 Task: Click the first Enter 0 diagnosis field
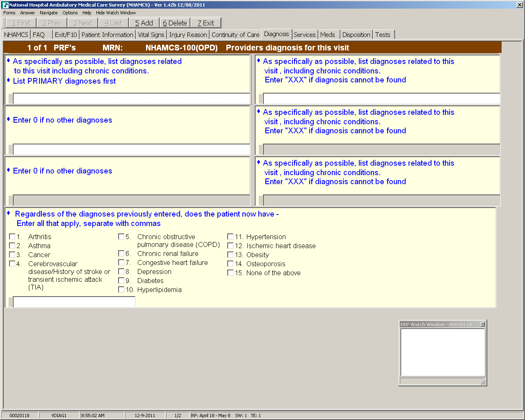coord(132,149)
